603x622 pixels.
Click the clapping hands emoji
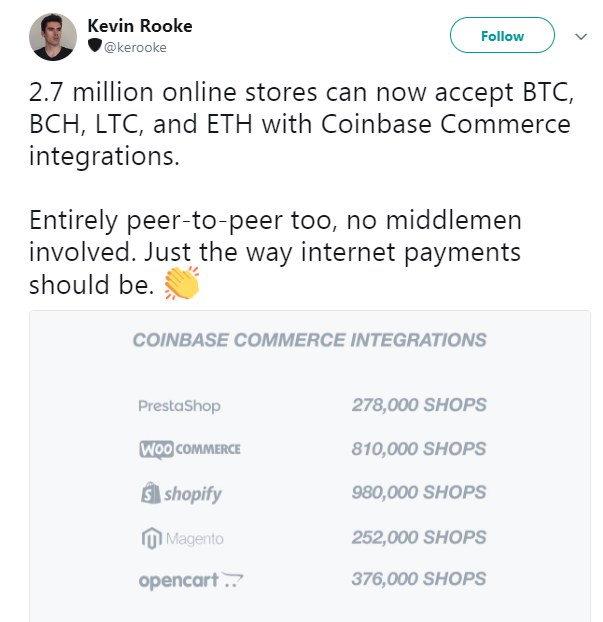pyautogui.click(x=182, y=283)
